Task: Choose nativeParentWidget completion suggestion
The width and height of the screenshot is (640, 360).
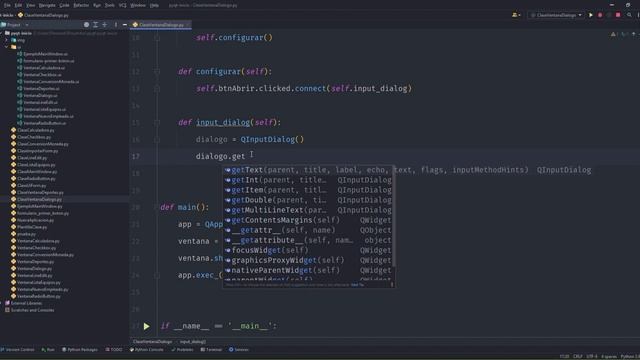Action: tap(308, 270)
